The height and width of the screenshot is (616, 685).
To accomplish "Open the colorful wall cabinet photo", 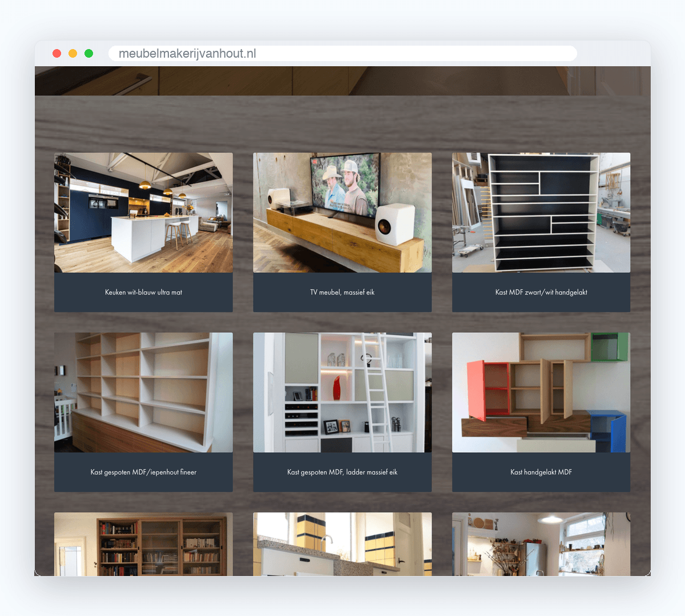I will 541,393.
